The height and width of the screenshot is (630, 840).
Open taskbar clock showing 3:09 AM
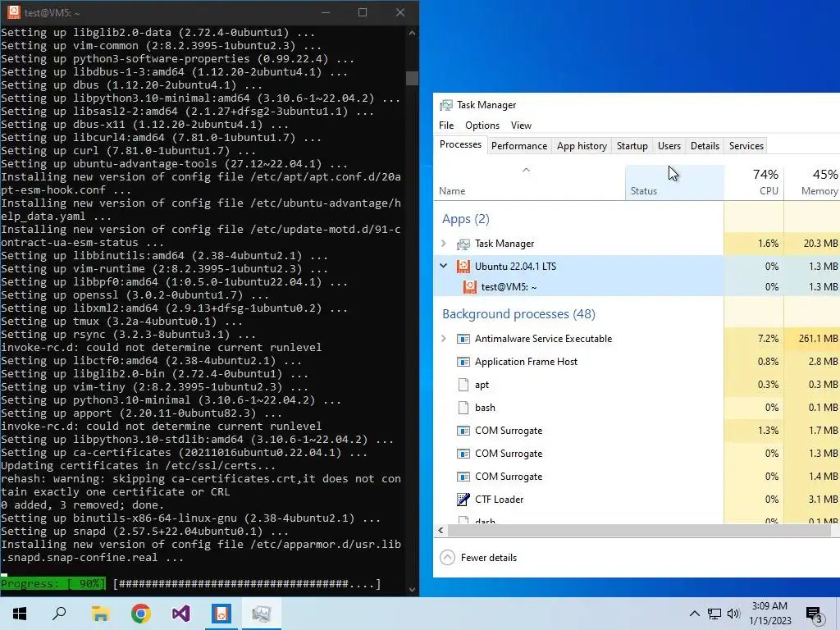pyautogui.click(x=769, y=614)
